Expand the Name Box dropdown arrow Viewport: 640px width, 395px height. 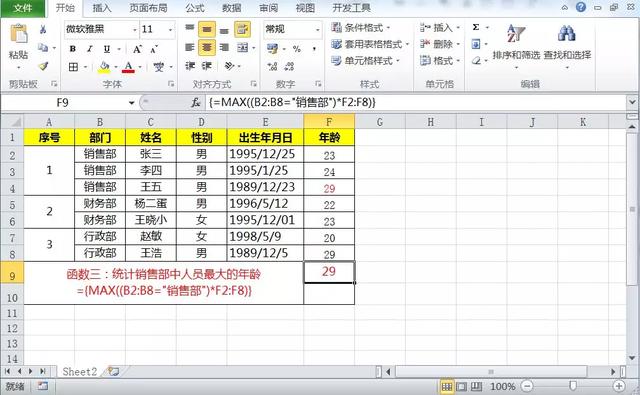point(131,102)
